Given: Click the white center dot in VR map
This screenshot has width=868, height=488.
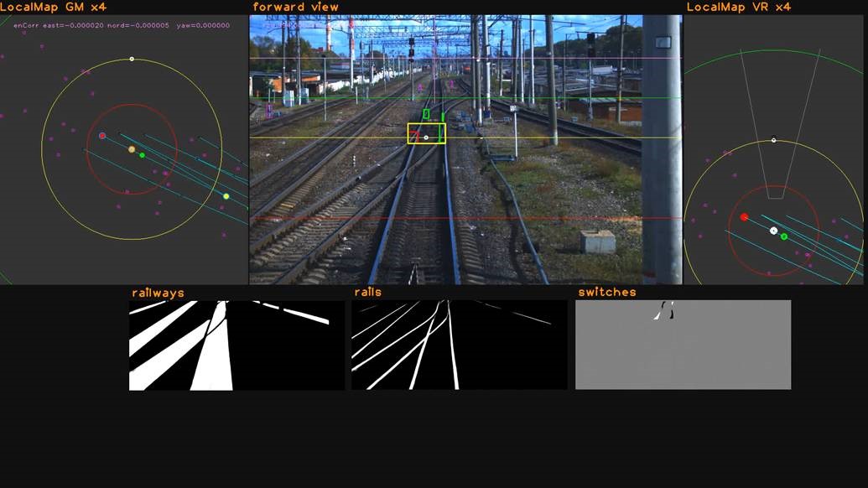Looking at the screenshot, I should tap(773, 231).
